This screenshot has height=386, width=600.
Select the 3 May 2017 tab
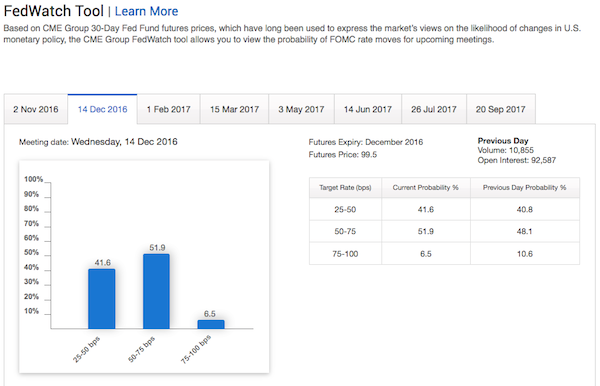pyautogui.click(x=302, y=109)
